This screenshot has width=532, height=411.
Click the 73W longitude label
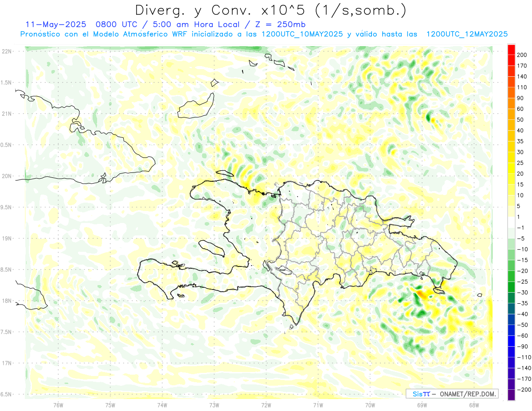click(214, 405)
